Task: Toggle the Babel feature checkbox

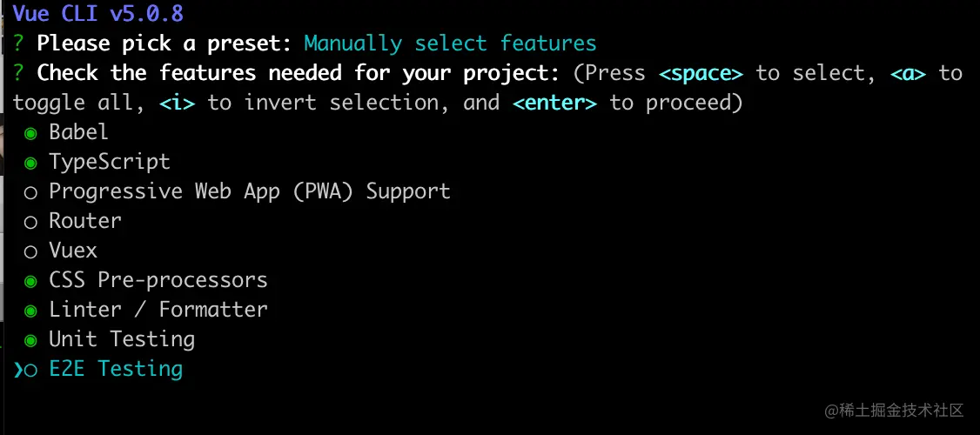Action: click(x=31, y=133)
